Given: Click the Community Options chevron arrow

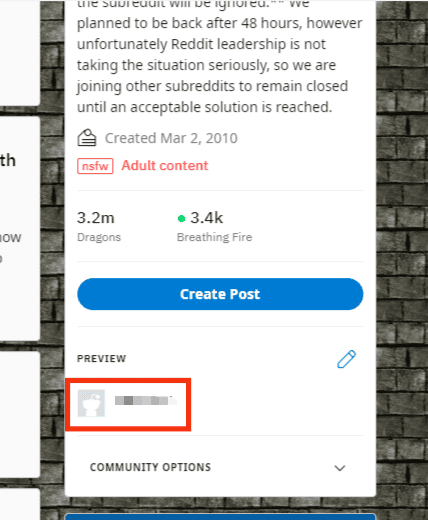Looking at the screenshot, I should pos(340,468).
